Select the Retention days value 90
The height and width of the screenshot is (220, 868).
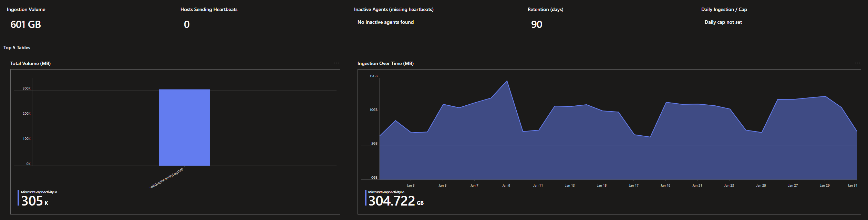pos(536,24)
